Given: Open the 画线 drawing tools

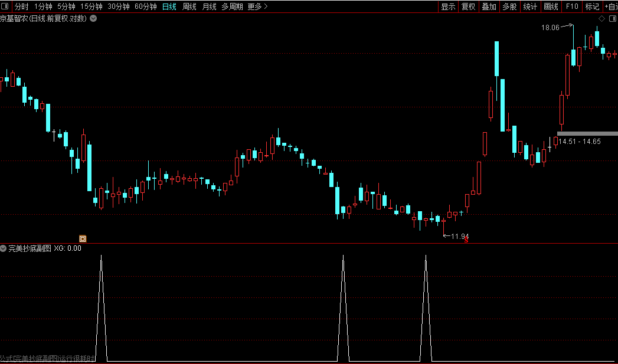Looking at the screenshot, I should [x=551, y=6].
